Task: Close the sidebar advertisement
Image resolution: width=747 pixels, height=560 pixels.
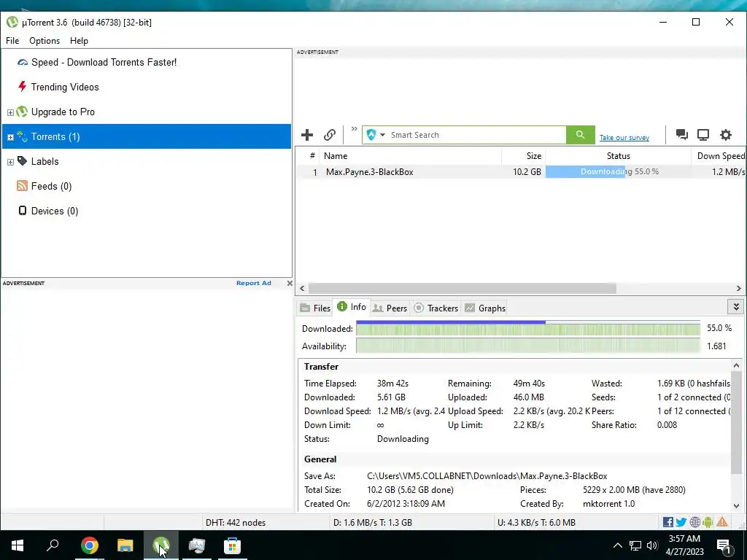Action: (290, 284)
